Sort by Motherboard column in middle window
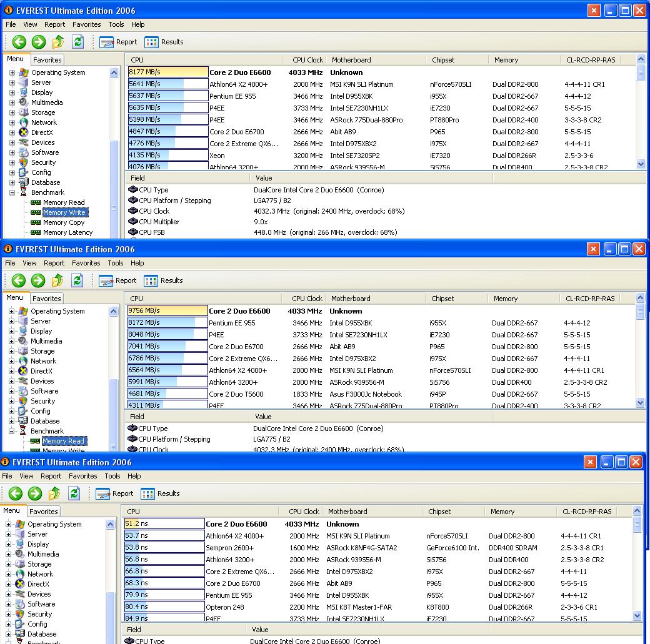650x644 pixels. click(x=376, y=299)
